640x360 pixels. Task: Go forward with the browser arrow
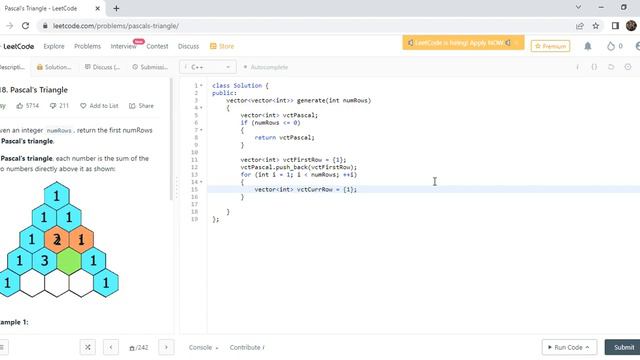[x=9, y=26]
